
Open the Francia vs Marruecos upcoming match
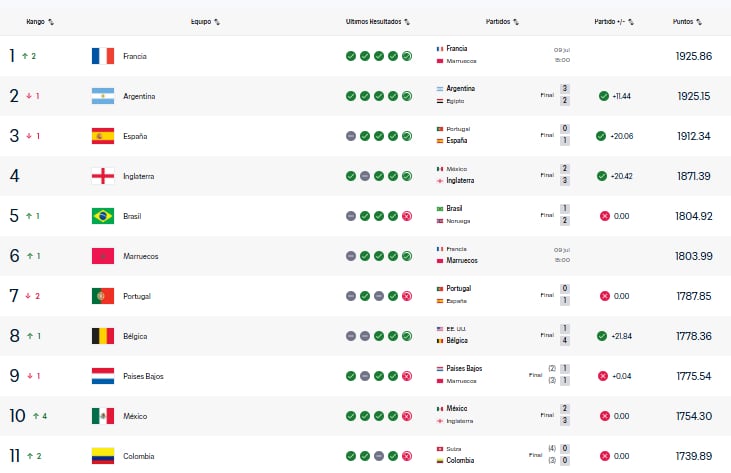(x=503, y=55)
